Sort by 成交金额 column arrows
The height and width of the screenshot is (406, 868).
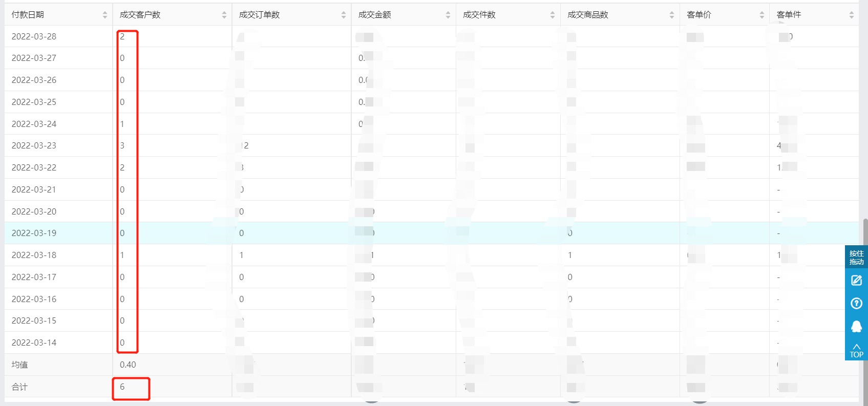pos(448,15)
